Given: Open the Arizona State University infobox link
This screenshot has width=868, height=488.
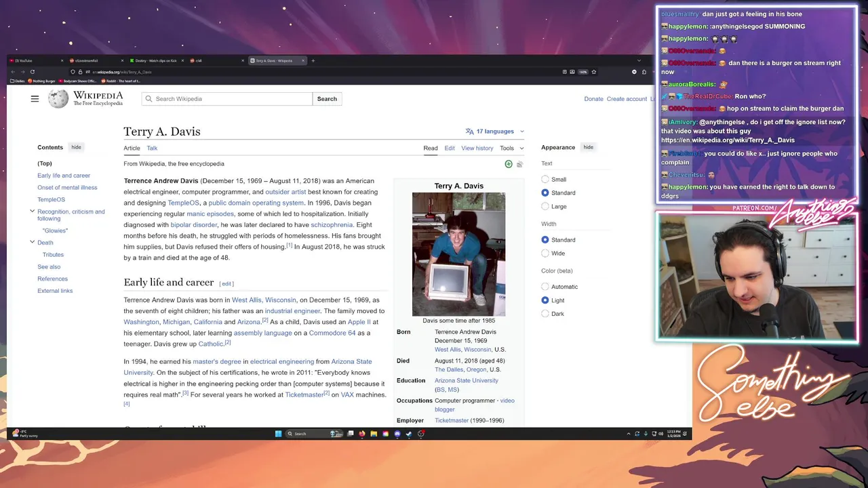Looking at the screenshot, I should point(467,381).
